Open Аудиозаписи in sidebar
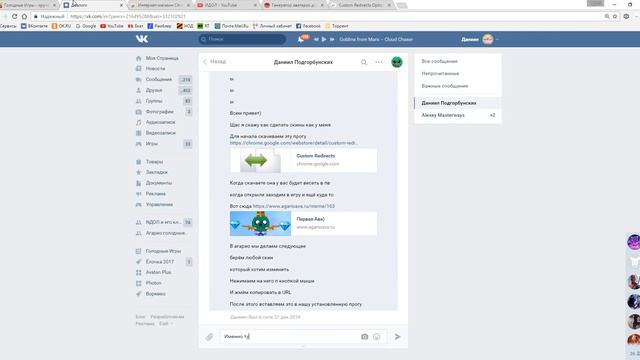Image resolution: width=640 pixels, height=360 pixels. click(x=160, y=122)
